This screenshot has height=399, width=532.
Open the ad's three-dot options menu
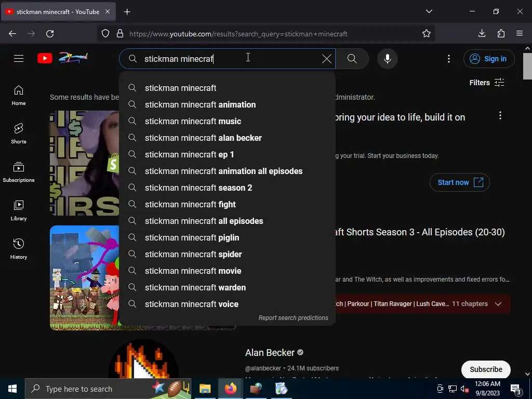coord(500,116)
